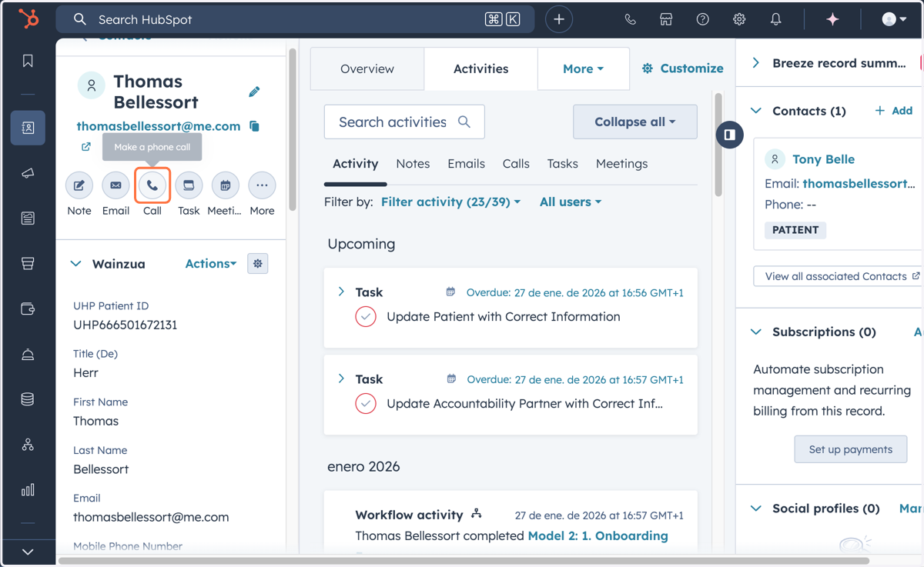Copy the email address with the copy icon
The height and width of the screenshot is (567, 924).
point(255,126)
